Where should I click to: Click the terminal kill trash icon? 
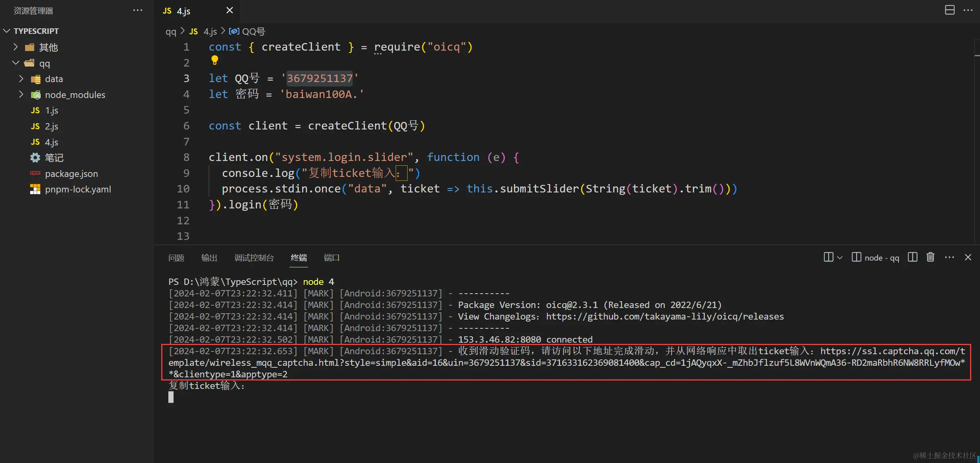[930, 257]
